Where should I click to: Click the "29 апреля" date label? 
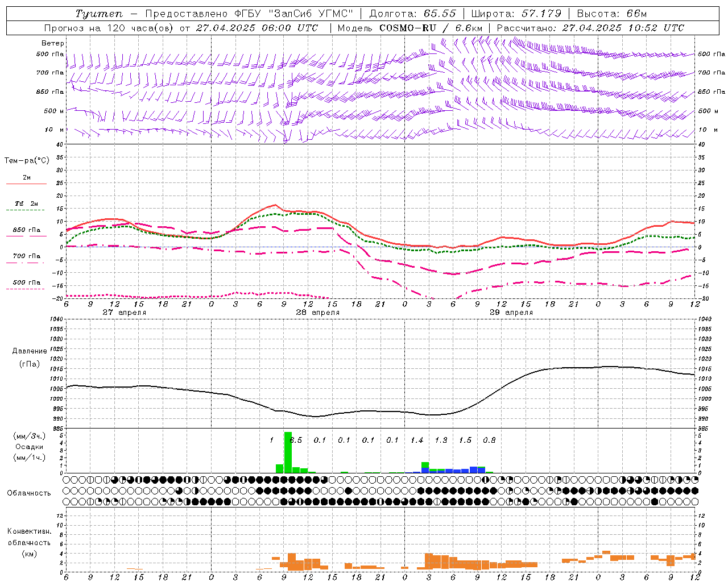click(511, 313)
